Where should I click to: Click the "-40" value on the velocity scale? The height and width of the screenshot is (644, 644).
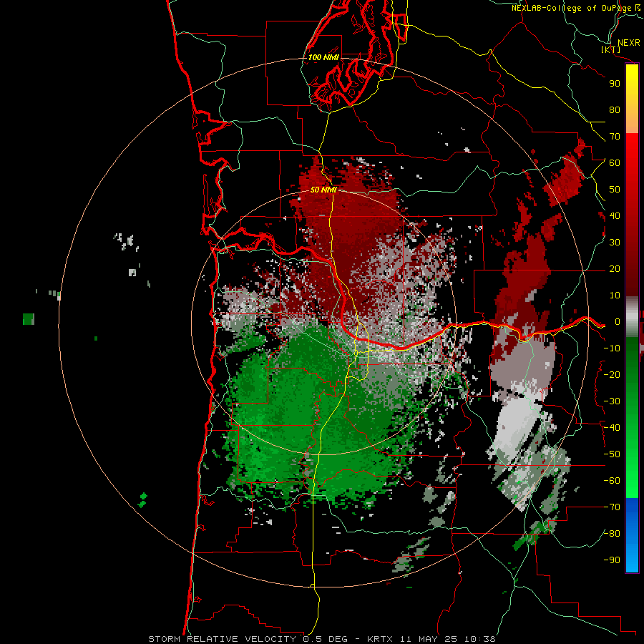coord(612,428)
